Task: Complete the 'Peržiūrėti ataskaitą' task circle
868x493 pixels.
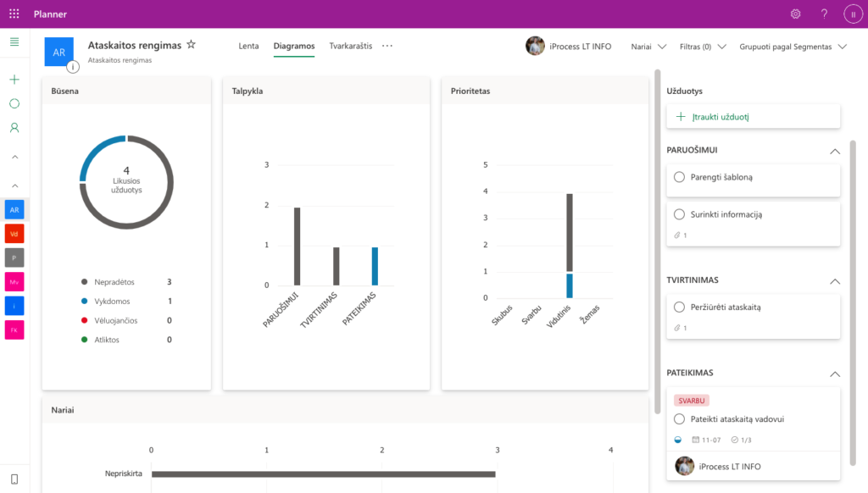Action: point(679,307)
